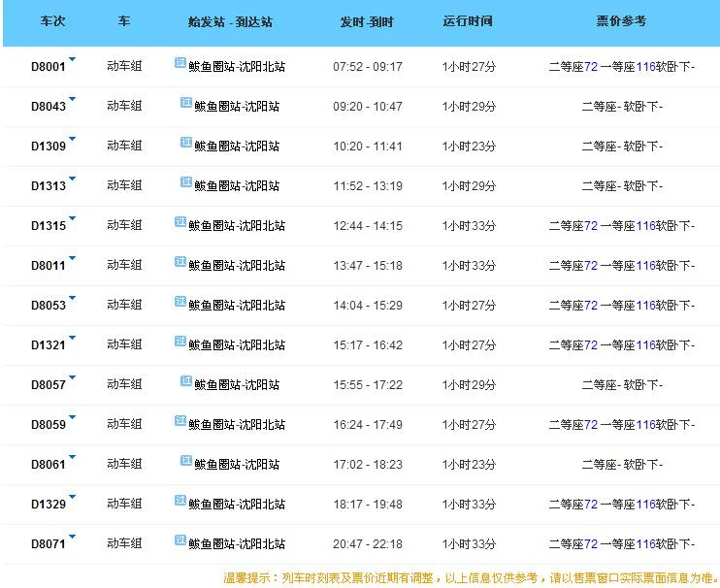Click the 发时-到时 column header
The height and width of the screenshot is (588, 720).
click(367, 20)
